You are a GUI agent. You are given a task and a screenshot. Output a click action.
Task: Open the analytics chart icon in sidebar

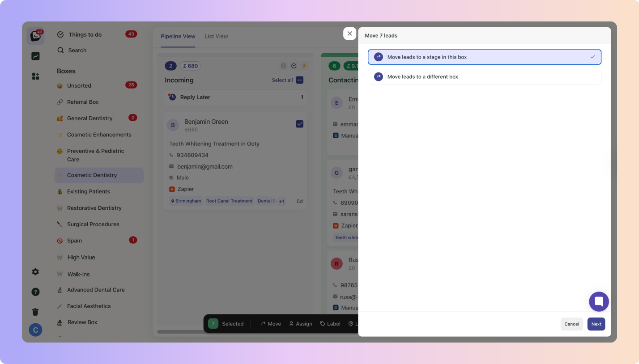35,56
